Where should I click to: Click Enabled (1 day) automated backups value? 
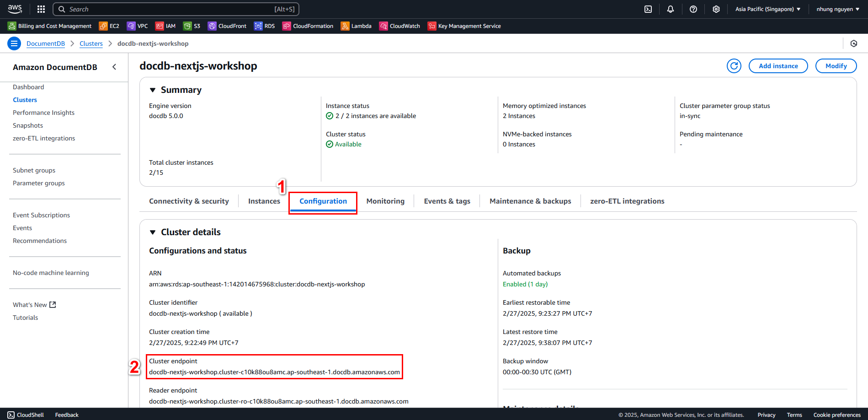point(525,284)
